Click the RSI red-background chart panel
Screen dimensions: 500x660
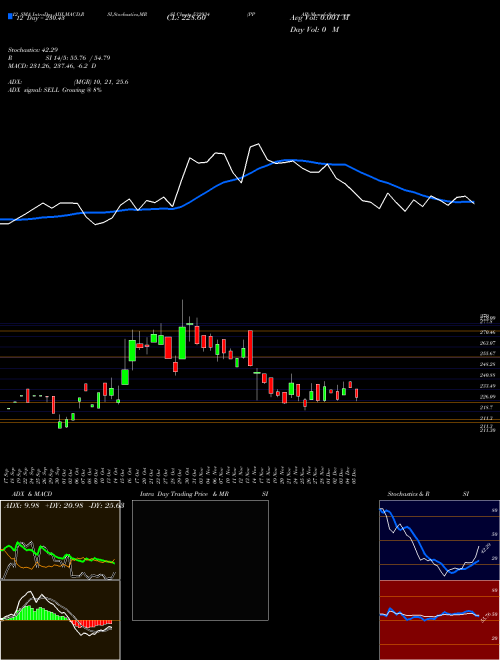pos(439,620)
